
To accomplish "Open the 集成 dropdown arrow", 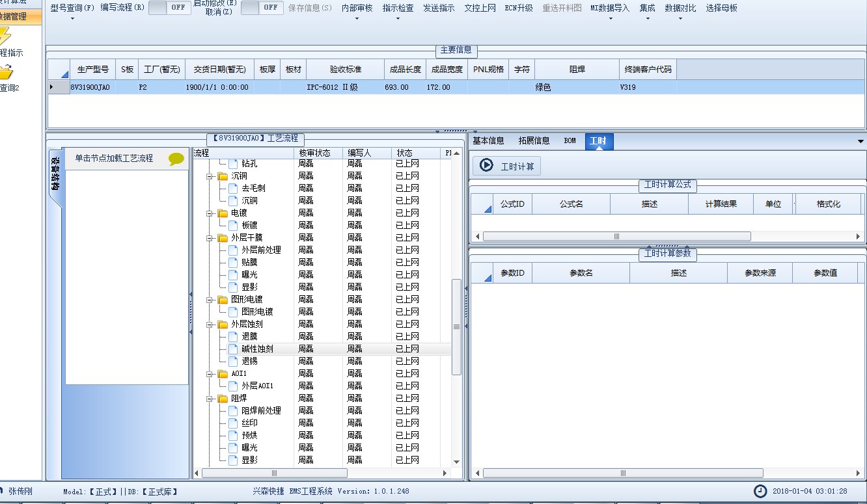I will (647, 19).
